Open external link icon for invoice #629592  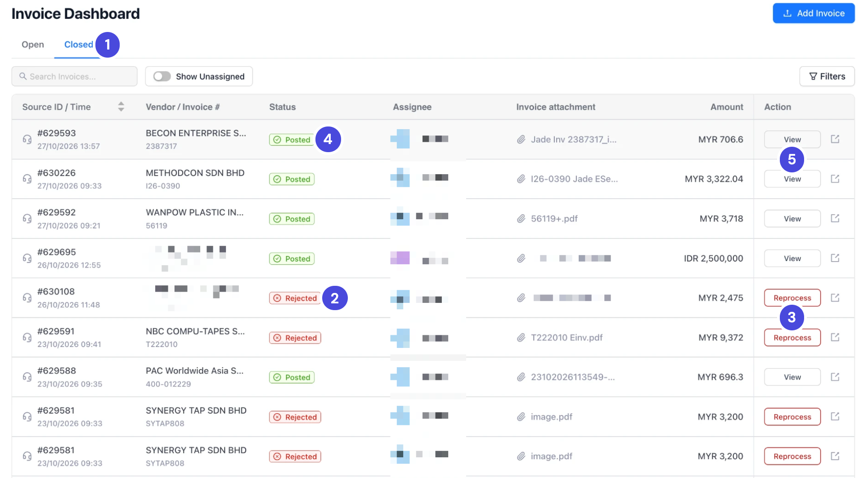pyautogui.click(x=835, y=218)
